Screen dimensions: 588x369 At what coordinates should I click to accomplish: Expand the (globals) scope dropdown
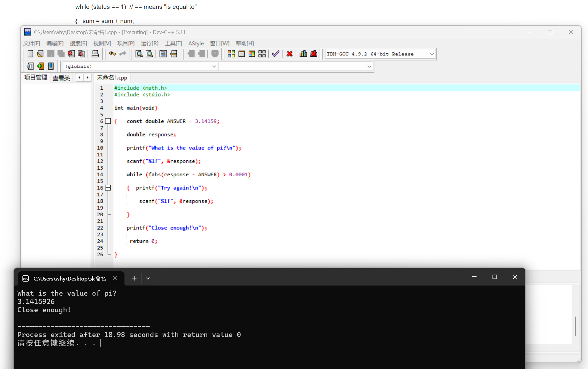coord(214,66)
